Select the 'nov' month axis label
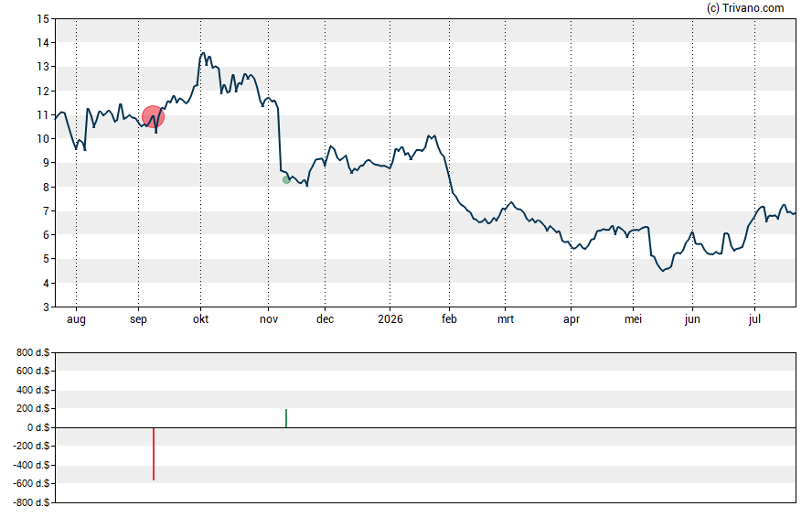 pyautogui.click(x=269, y=319)
